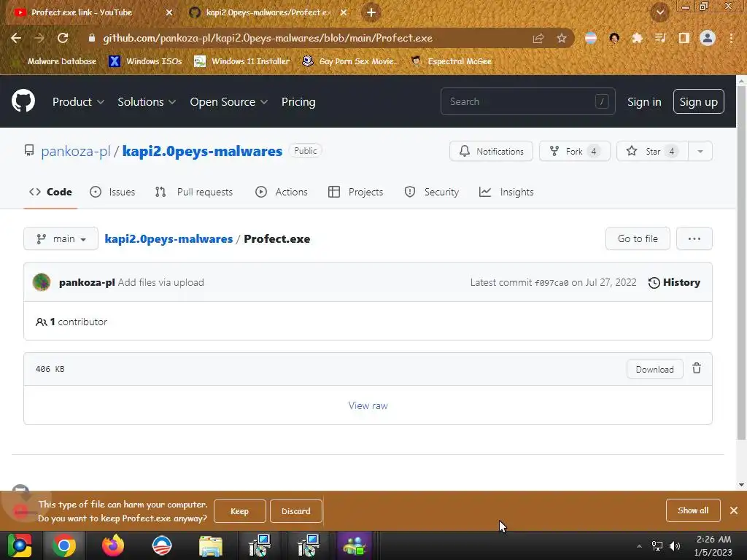This screenshot has height=560, width=747.
Task: Open the Pull requests tab
Action: click(194, 192)
